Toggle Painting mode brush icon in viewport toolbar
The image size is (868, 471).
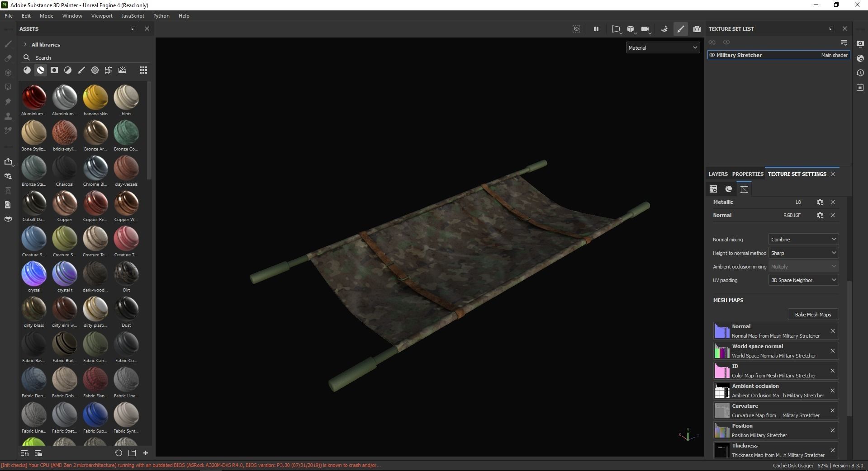coord(681,29)
